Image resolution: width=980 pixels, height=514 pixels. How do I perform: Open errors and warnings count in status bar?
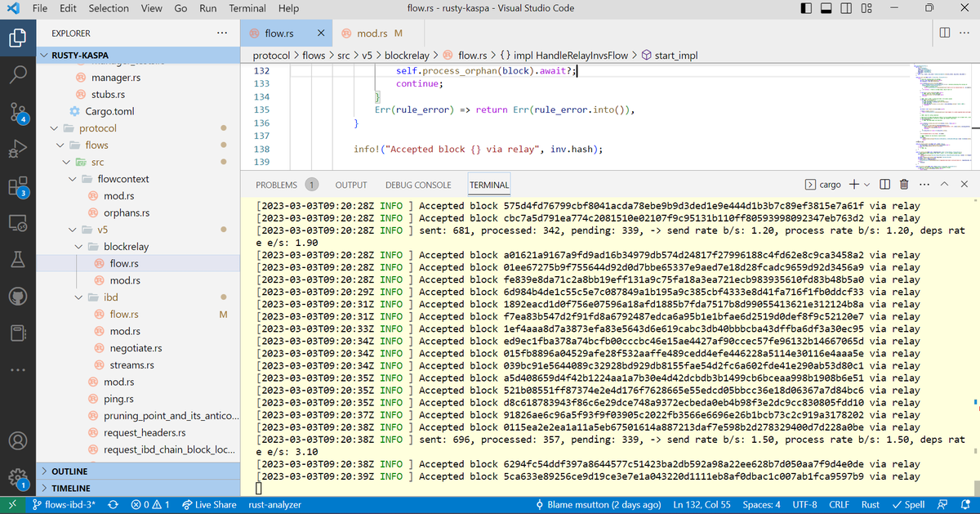(150, 504)
